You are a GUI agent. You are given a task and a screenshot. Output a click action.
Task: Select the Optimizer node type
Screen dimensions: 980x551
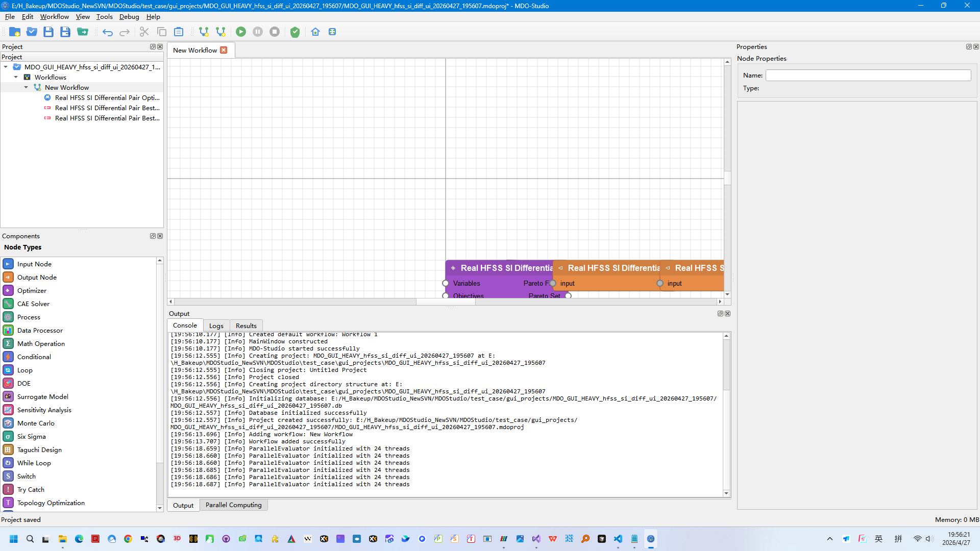point(32,290)
